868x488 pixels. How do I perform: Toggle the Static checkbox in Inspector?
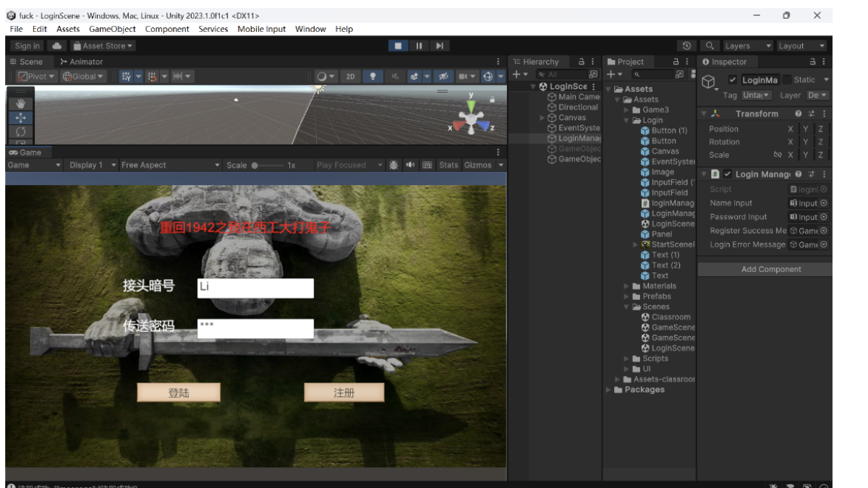[x=787, y=80]
